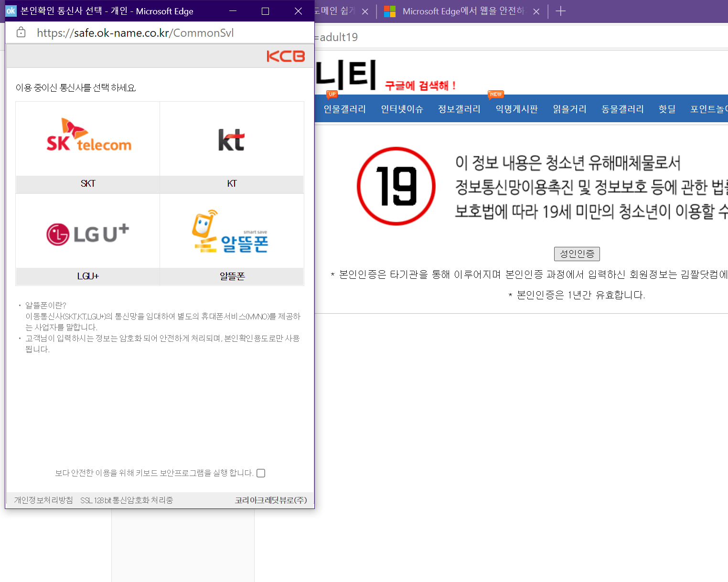Open the 읽을거리 menu item
728x582 pixels.
pos(570,109)
